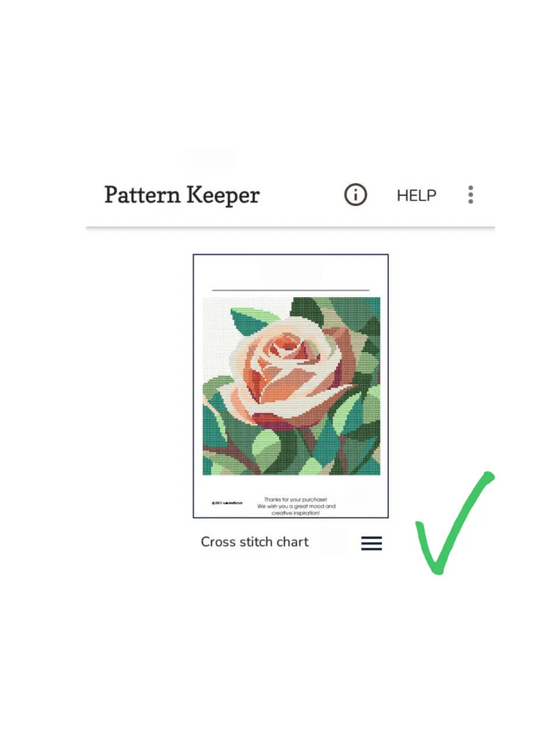560x747 pixels.
Task: Open the rose pattern thumbnail
Action: pos(290,386)
